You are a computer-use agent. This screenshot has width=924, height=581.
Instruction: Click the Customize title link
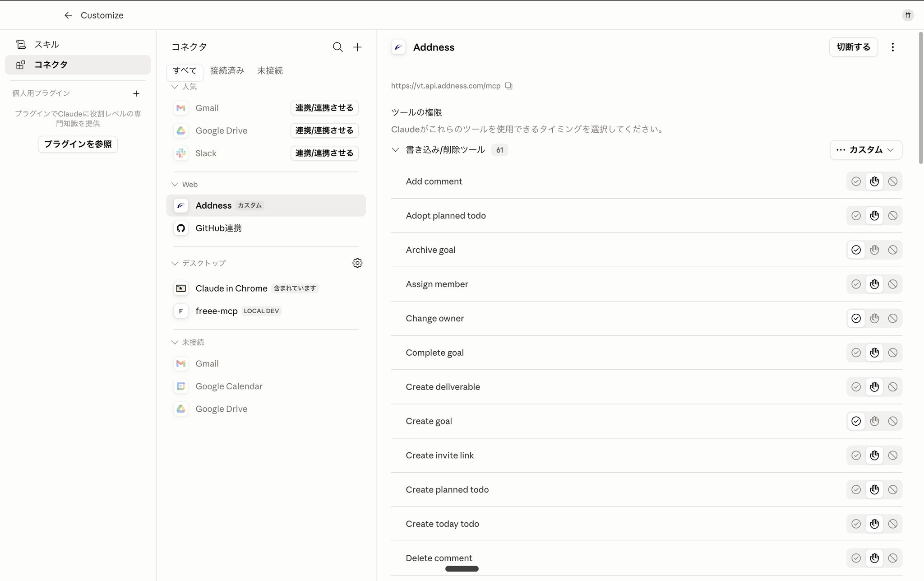[x=102, y=15]
